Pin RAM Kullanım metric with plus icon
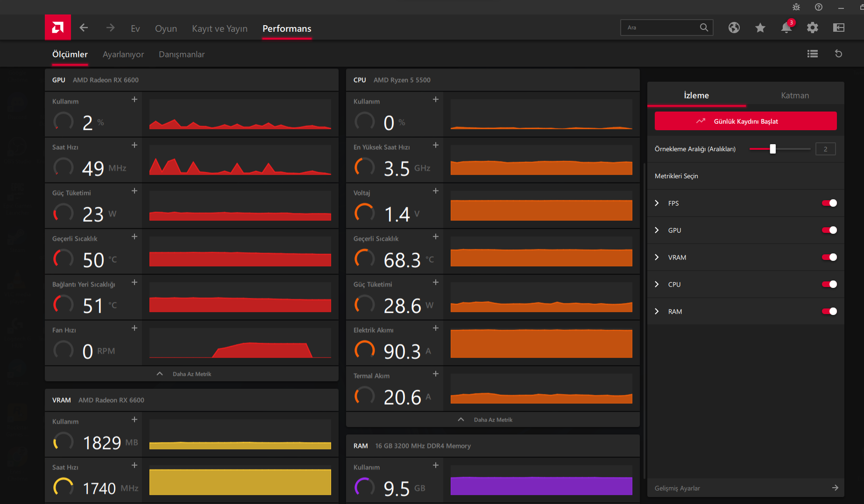Viewport: 864px width, 504px height. pyautogui.click(x=436, y=465)
